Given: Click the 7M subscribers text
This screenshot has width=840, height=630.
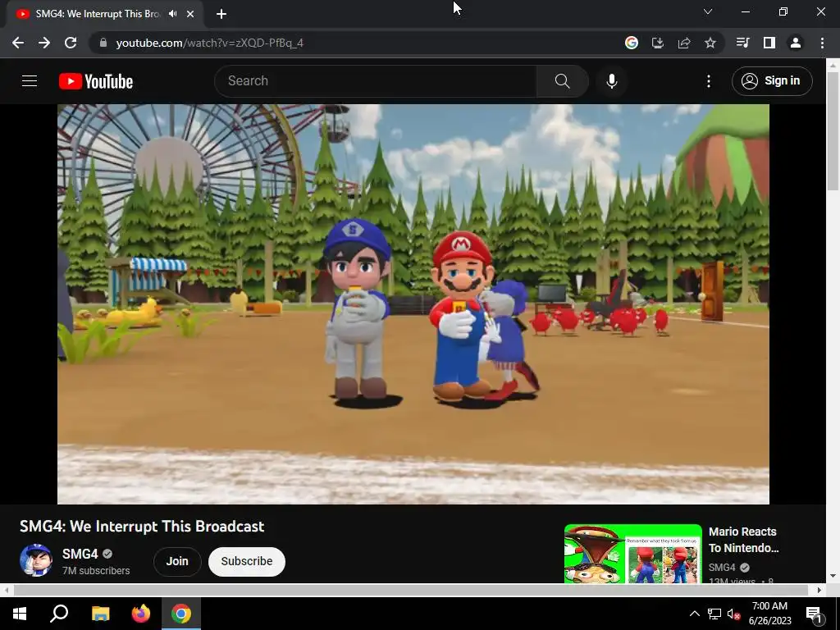Looking at the screenshot, I should tap(96, 571).
